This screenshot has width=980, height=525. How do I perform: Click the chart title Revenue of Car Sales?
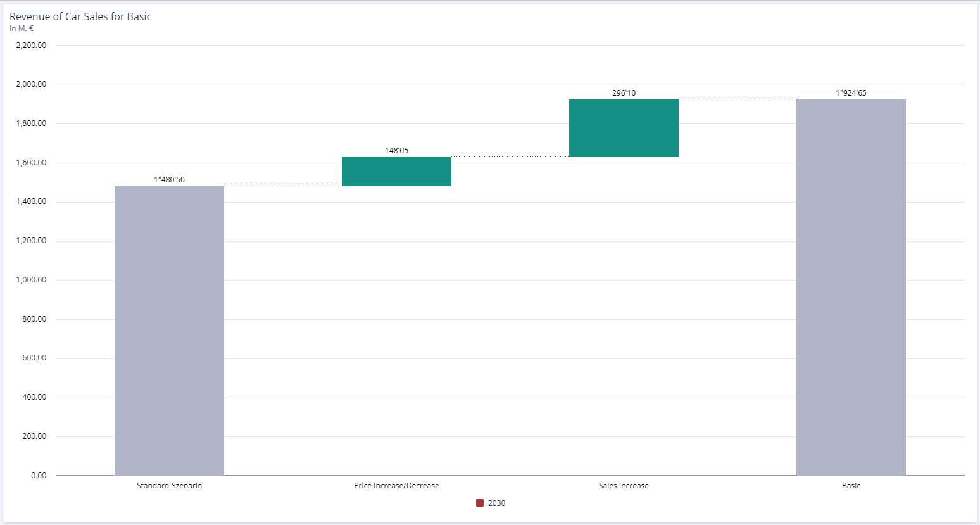[x=80, y=16]
